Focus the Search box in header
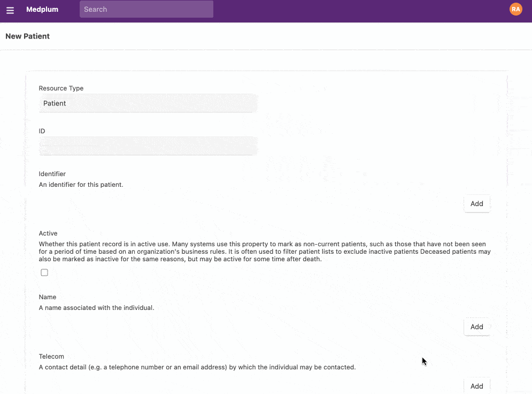532x394 pixels. [x=146, y=9]
